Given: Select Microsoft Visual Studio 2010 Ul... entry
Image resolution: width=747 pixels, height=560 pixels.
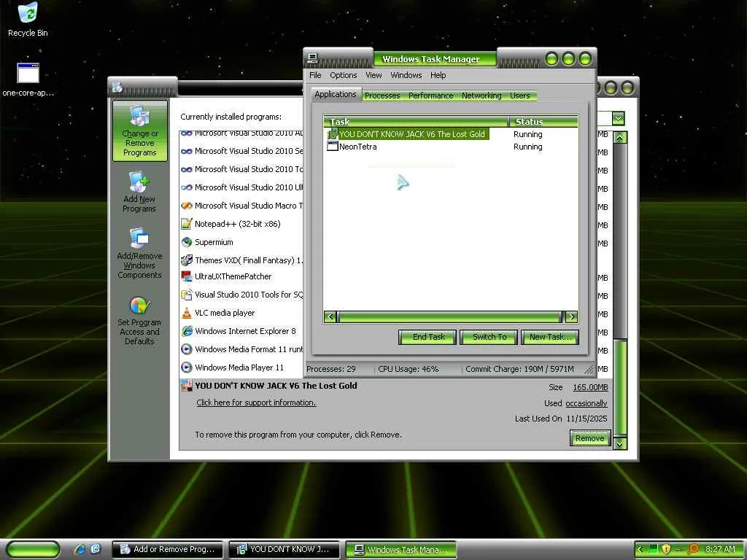Looking at the screenshot, I should 241,187.
